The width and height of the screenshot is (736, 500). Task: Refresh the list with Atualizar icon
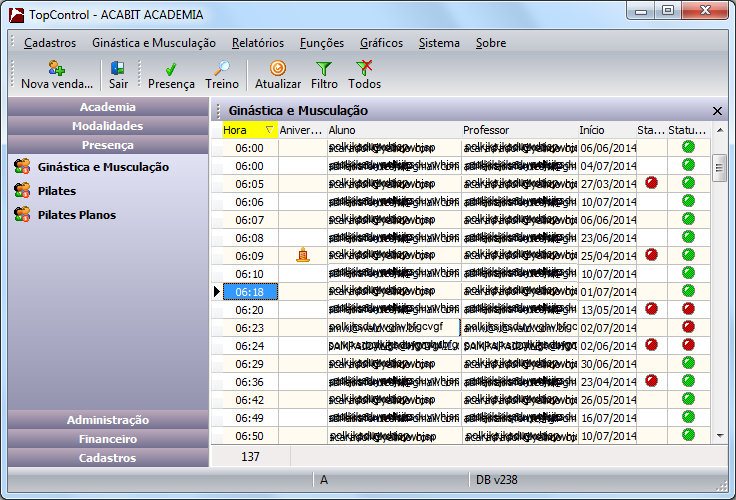(x=278, y=68)
